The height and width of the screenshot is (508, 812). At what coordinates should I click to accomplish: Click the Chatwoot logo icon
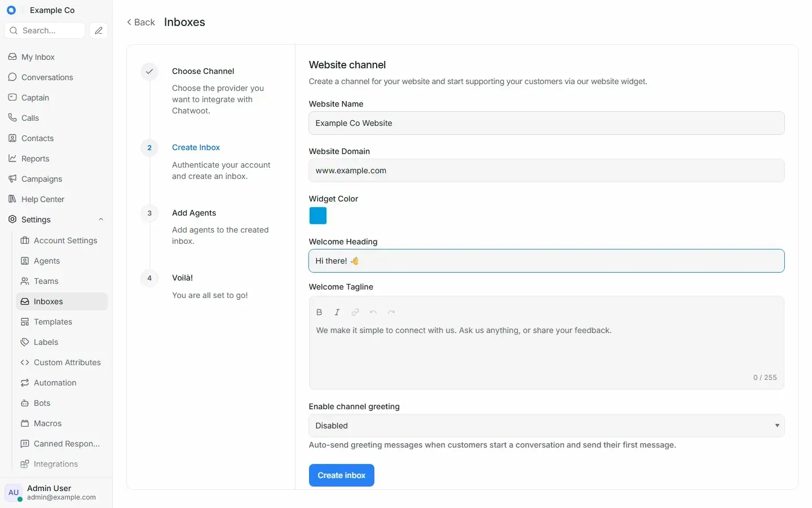pos(11,10)
